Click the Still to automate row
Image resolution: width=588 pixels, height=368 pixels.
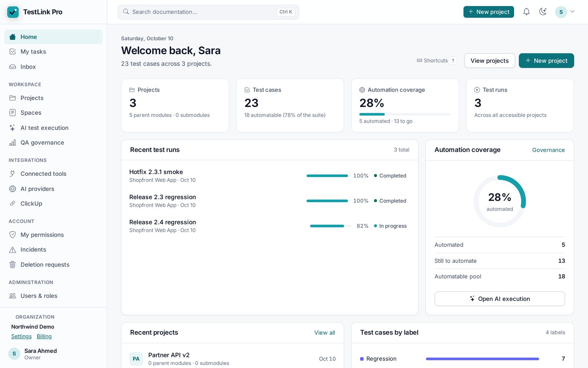(x=499, y=261)
